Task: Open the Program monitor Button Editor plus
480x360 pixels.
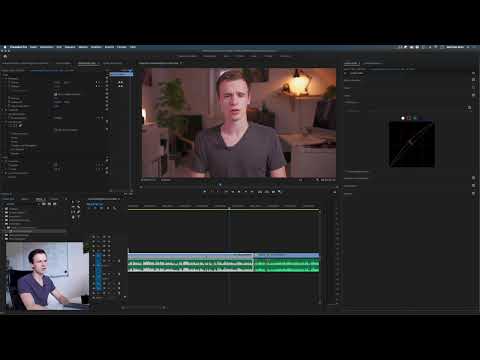Action: (334, 192)
